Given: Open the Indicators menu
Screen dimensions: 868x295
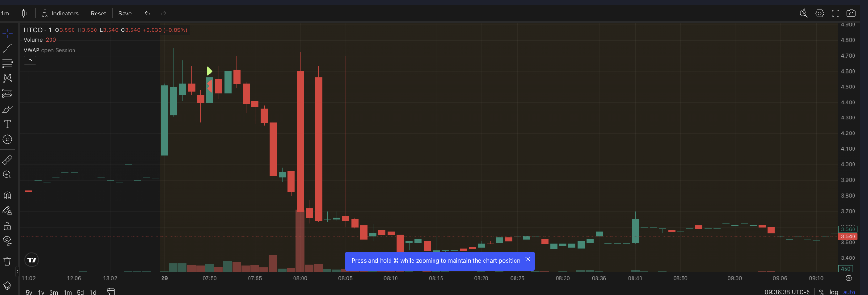Looking at the screenshot, I should coord(60,14).
